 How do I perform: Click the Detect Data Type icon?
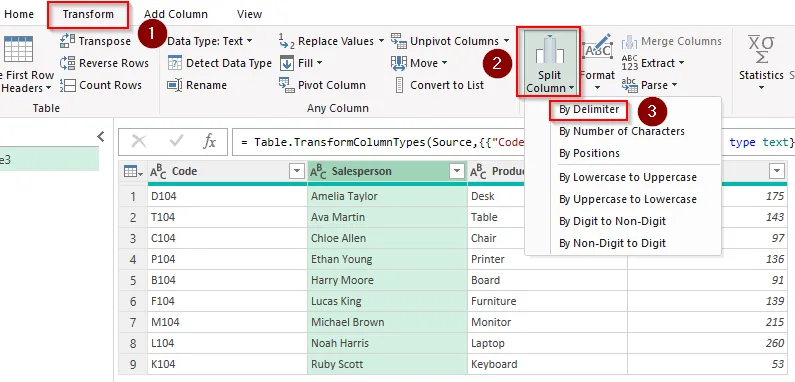click(174, 63)
